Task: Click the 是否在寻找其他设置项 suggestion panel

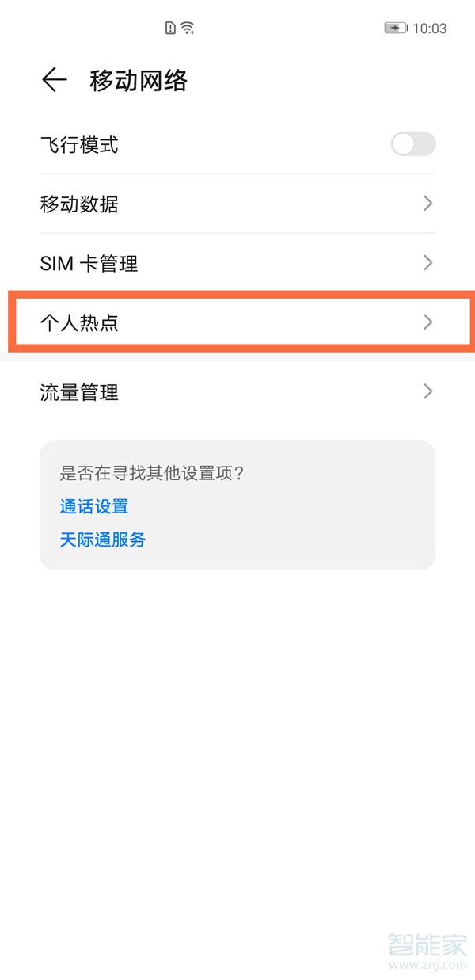Action: (237, 505)
